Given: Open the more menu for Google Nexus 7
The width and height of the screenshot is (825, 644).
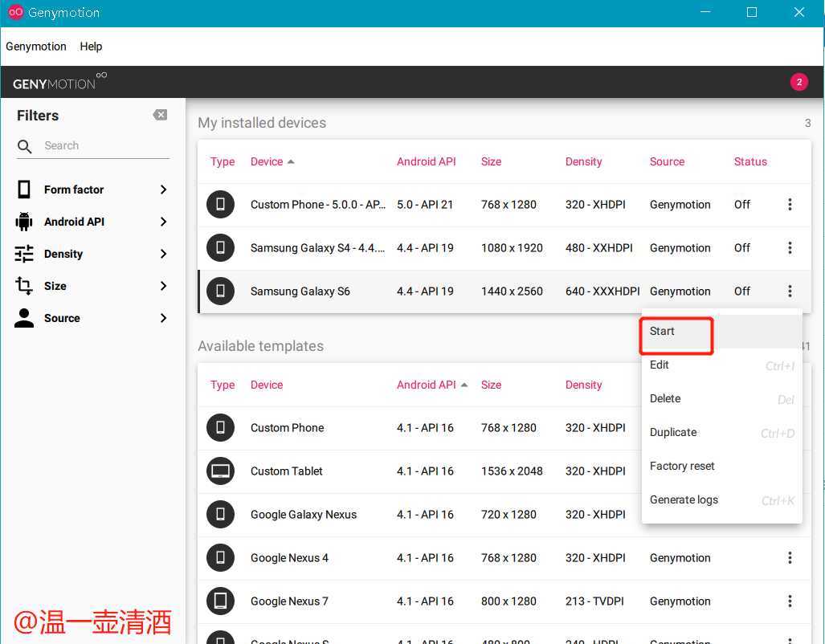Looking at the screenshot, I should [x=790, y=601].
